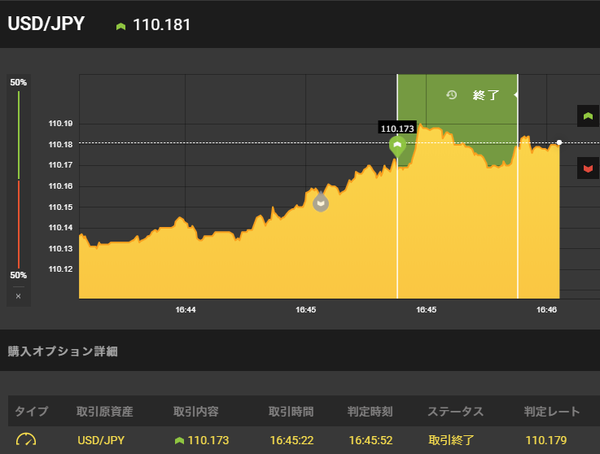This screenshot has height=454, width=600.
Task: Click the upper 50% label on sentiment gauge
Action: 18,82
